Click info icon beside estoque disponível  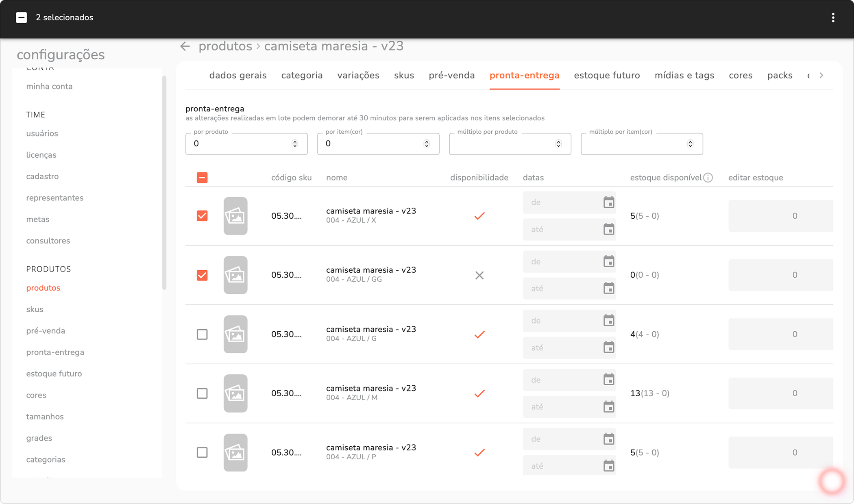pos(708,178)
